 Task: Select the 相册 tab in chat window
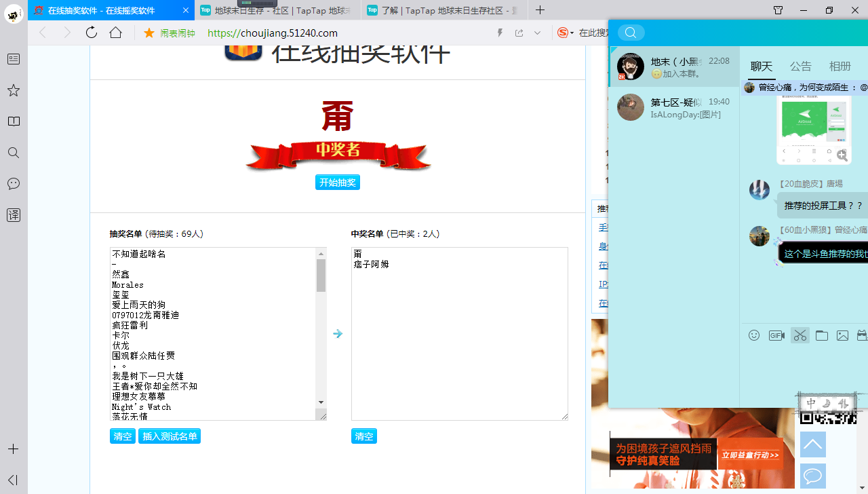840,66
